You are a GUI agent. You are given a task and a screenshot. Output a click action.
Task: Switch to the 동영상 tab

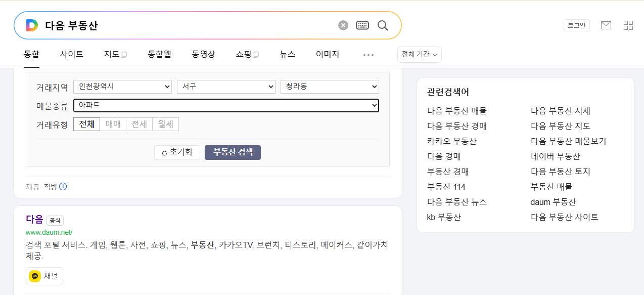tap(204, 54)
